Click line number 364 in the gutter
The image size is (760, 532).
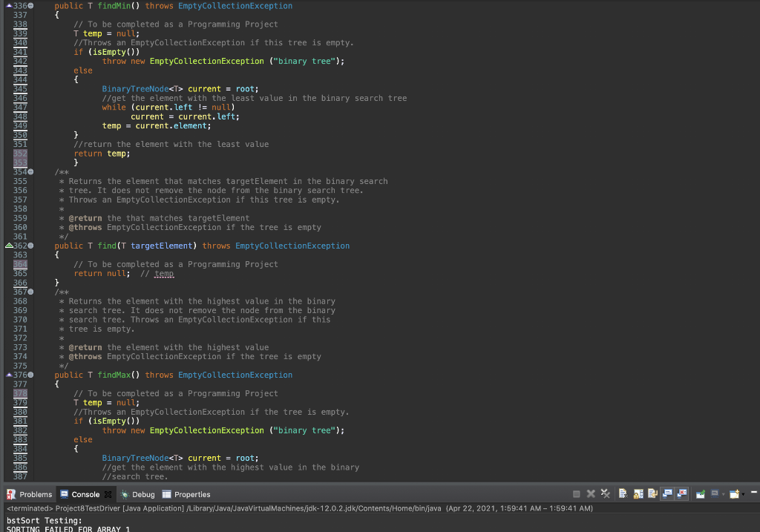click(x=20, y=264)
